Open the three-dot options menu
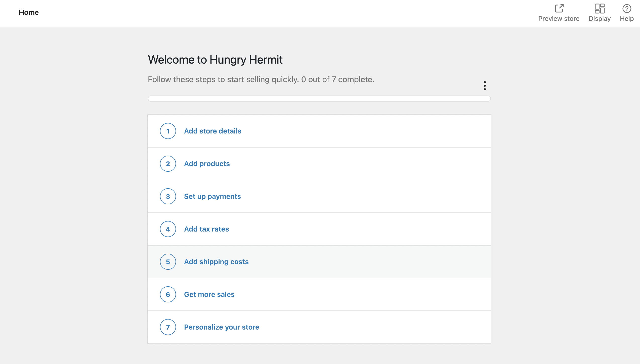This screenshot has height=364, width=640. coord(484,86)
